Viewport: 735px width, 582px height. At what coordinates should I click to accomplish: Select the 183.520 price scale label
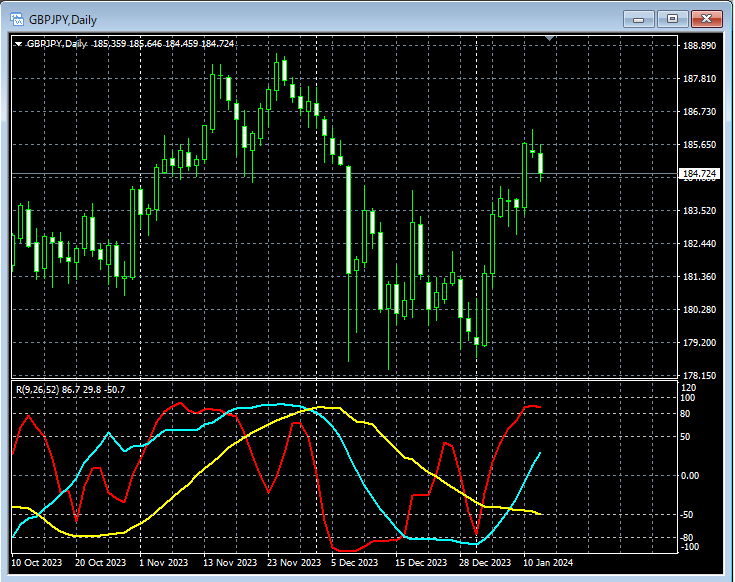(x=699, y=210)
